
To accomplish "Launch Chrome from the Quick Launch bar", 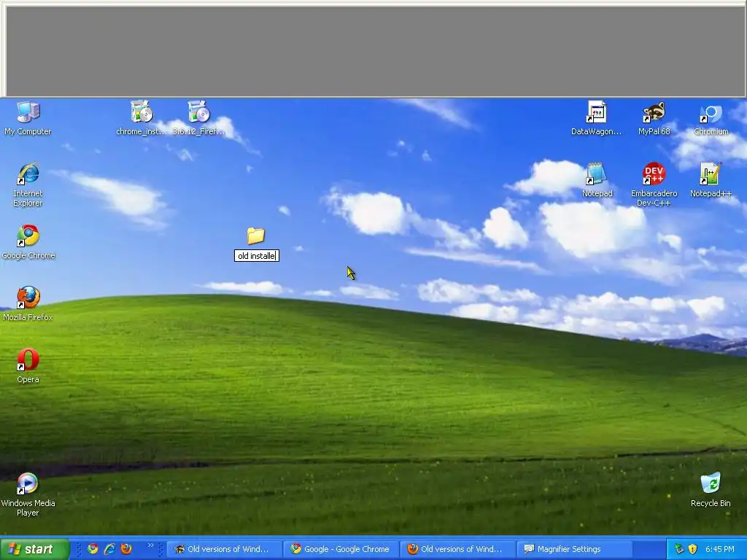I will pyautogui.click(x=93, y=549).
